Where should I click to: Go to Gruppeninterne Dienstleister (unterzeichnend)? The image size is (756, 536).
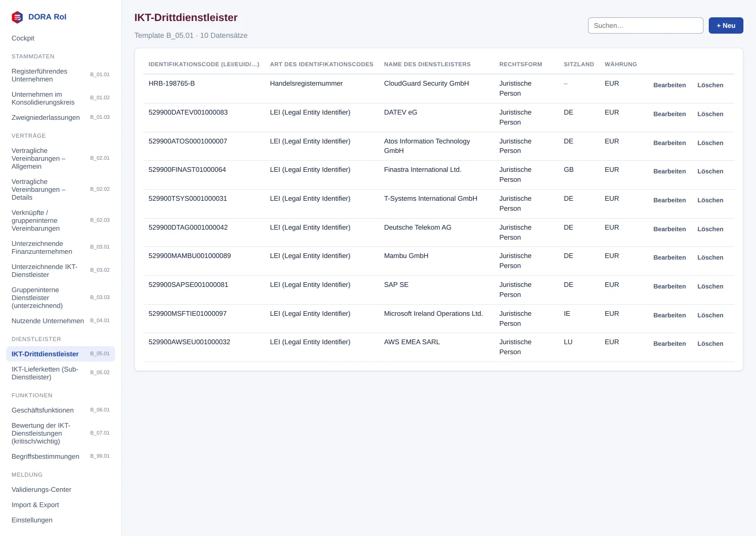[x=60, y=298]
